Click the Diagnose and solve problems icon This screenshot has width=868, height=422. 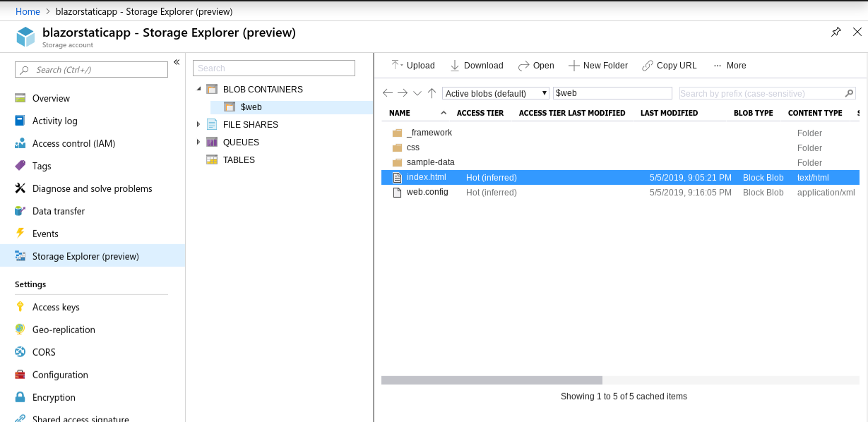point(20,188)
